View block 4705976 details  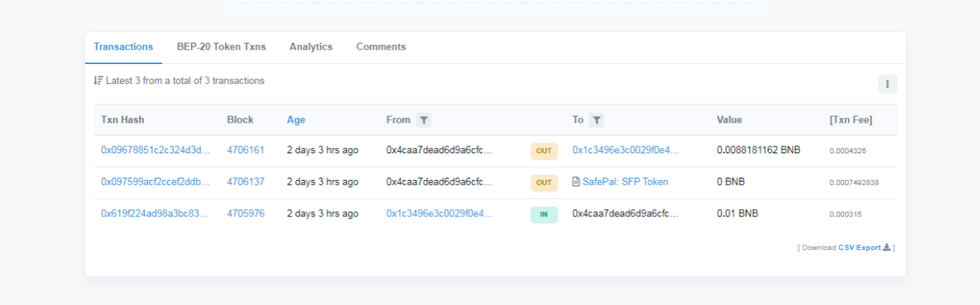tap(245, 214)
